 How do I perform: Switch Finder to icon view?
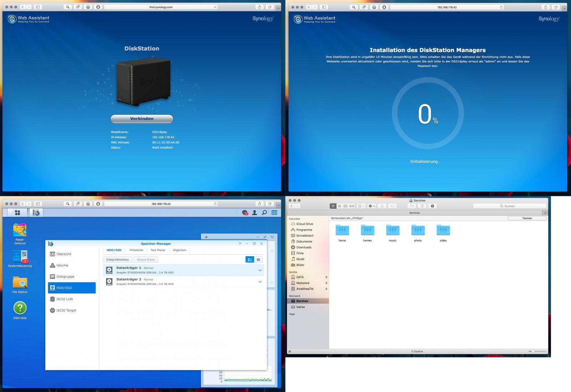coord(333,206)
